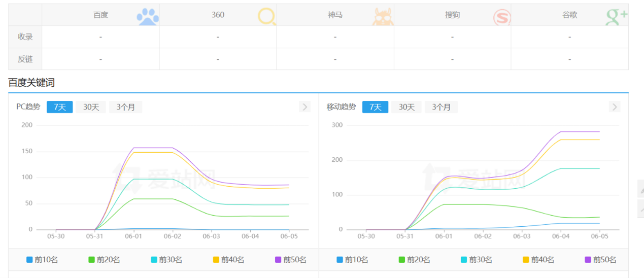Toggle 前10名 series in PC chart legend
The height and width of the screenshot is (278, 644).
42,260
